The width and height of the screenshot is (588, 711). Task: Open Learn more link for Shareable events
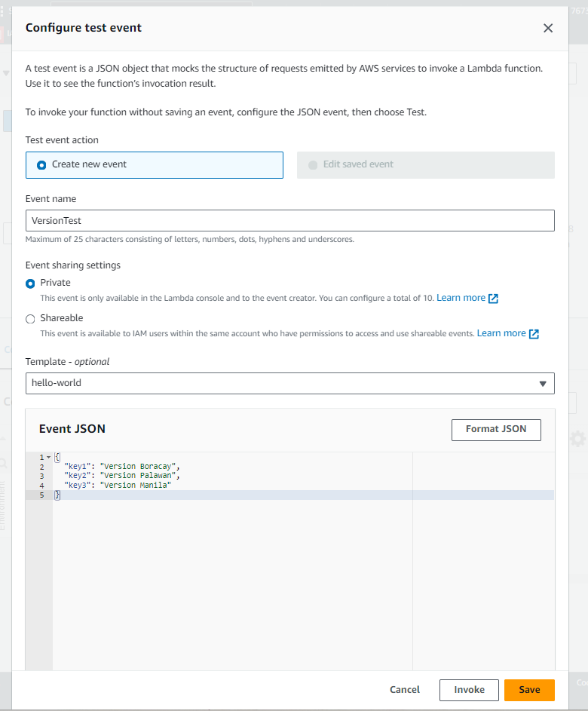pos(501,333)
